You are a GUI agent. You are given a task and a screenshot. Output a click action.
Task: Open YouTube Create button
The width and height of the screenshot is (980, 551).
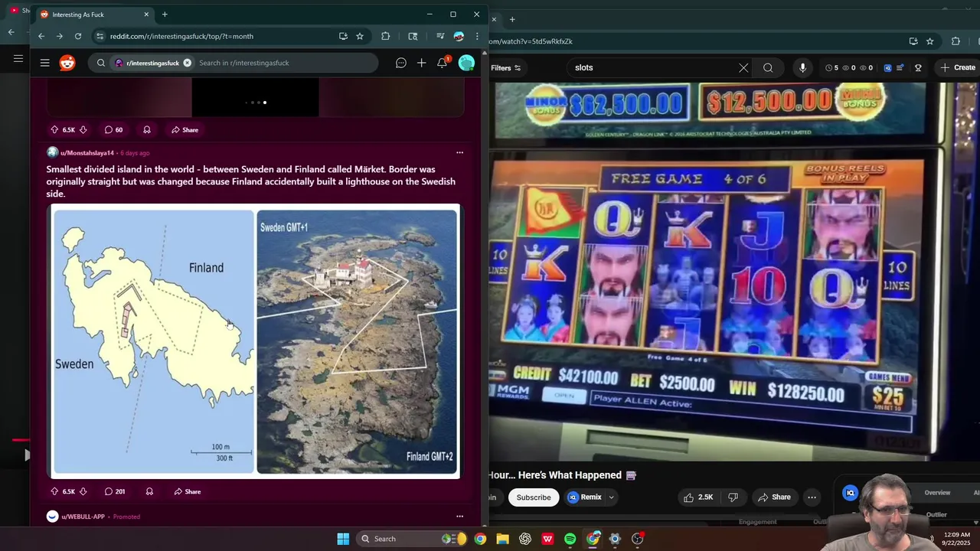point(958,67)
